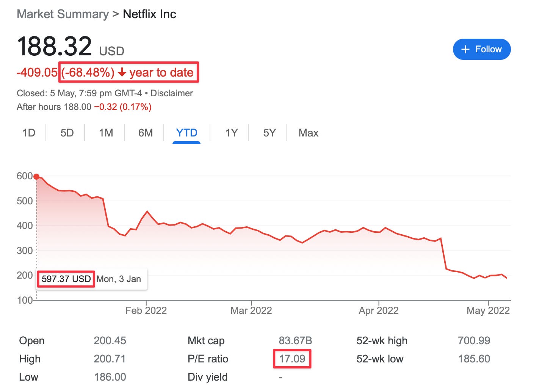Open the Disclaimer link
Image resolution: width=539 pixels, height=392 pixels.
pos(172,93)
